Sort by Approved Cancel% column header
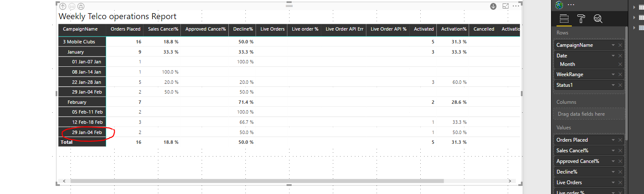Viewport: 644px width, 194px height. [x=205, y=29]
